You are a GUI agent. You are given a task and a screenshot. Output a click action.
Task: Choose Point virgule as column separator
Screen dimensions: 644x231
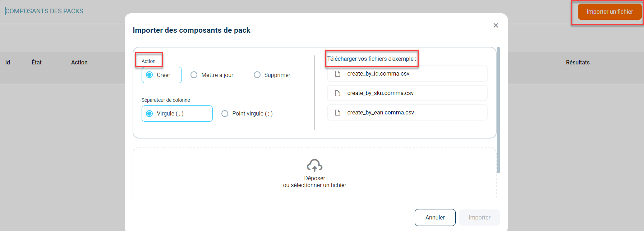coord(225,113)
